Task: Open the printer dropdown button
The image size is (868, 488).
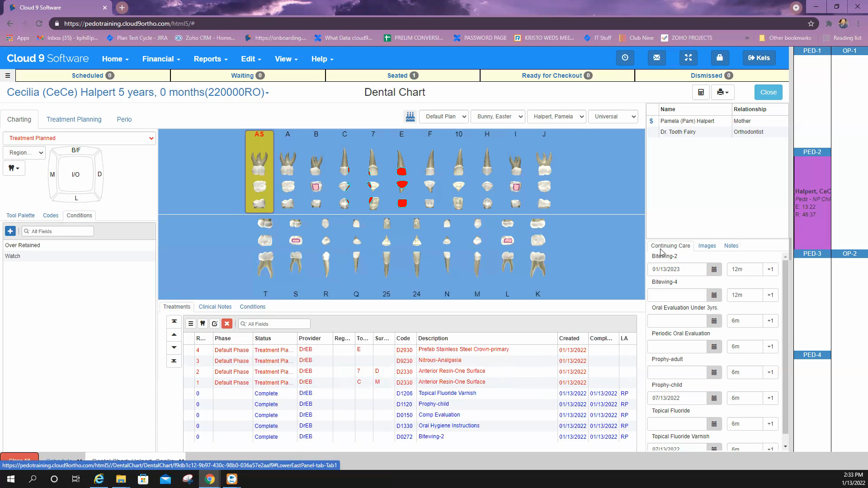Action: coord(722,92)
